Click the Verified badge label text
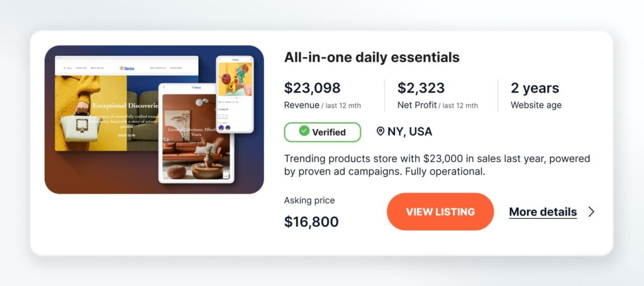 coord(329,132)
